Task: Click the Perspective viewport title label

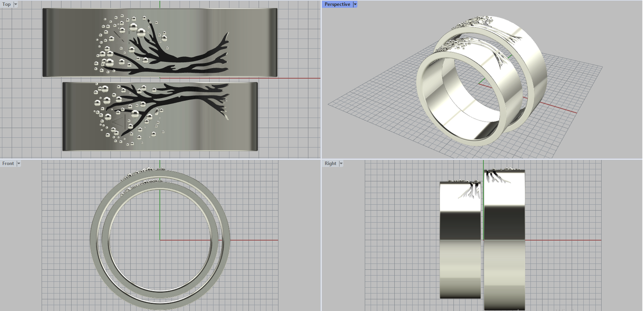Action: (337, 4)
